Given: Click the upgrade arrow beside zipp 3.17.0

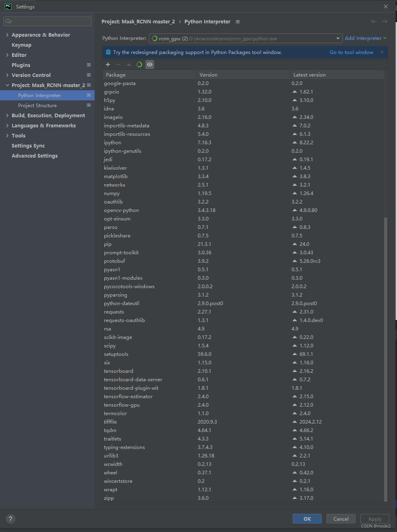Looking at the screenshot, I should coord(295,498).
